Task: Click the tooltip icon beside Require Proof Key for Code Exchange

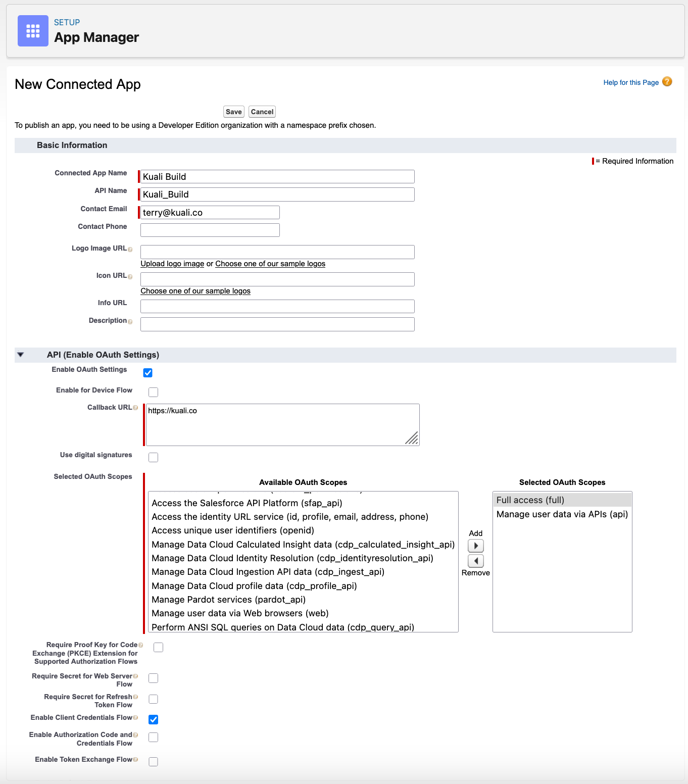Action: point(141,644)
